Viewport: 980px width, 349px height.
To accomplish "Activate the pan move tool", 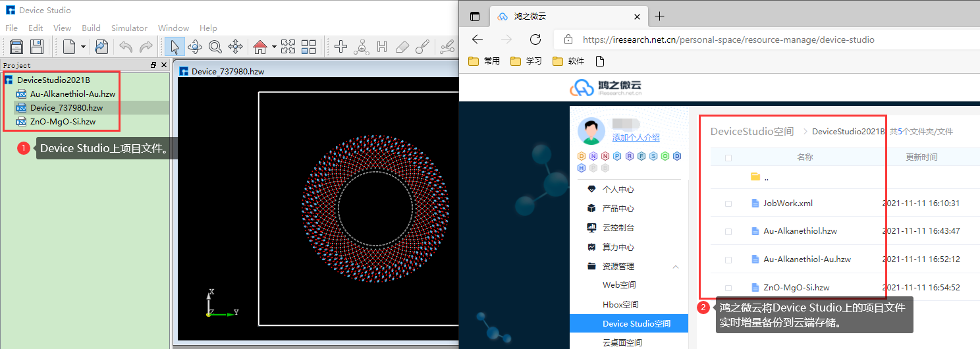I will [235, 46].
